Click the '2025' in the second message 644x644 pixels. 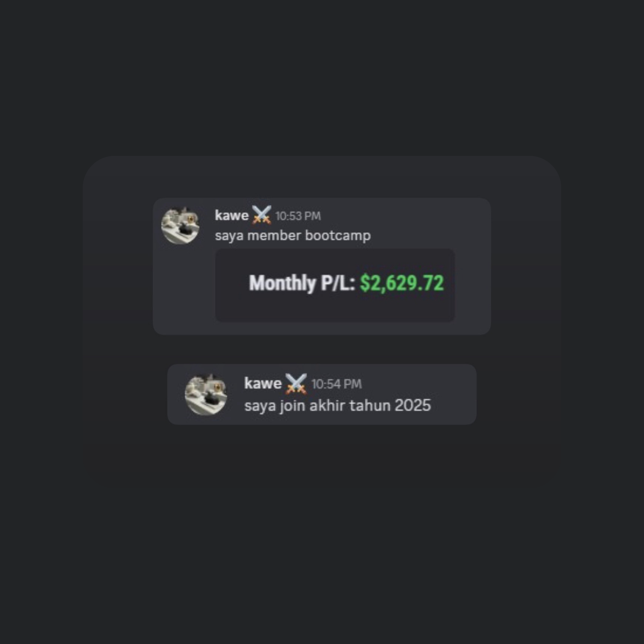[x=413, y=406]
